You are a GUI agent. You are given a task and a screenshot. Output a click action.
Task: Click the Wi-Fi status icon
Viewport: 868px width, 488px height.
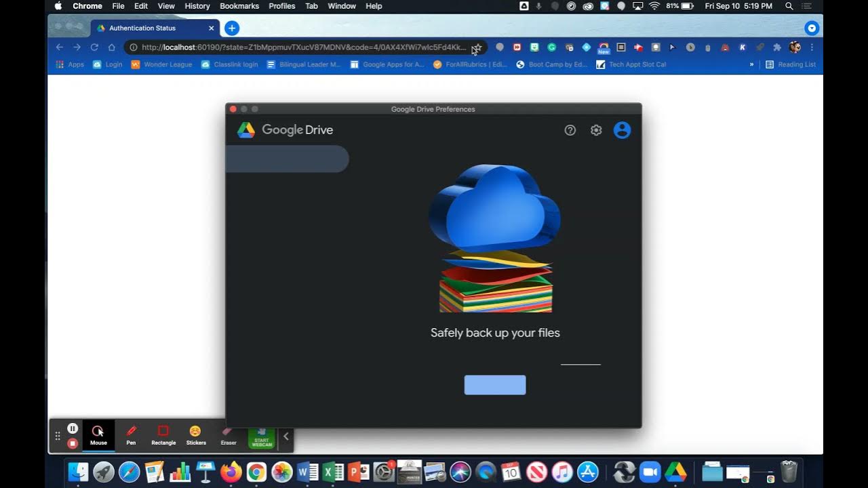click(x=654, y=6)
